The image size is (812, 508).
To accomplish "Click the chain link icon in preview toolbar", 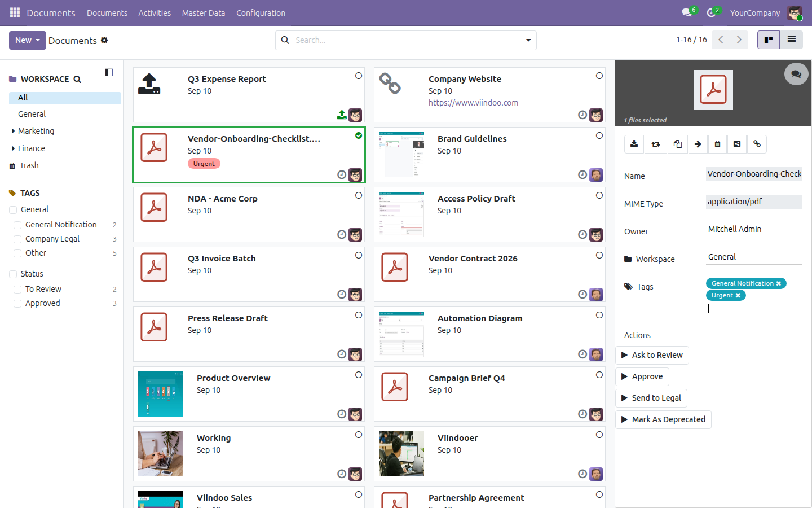I will (757, 144).
